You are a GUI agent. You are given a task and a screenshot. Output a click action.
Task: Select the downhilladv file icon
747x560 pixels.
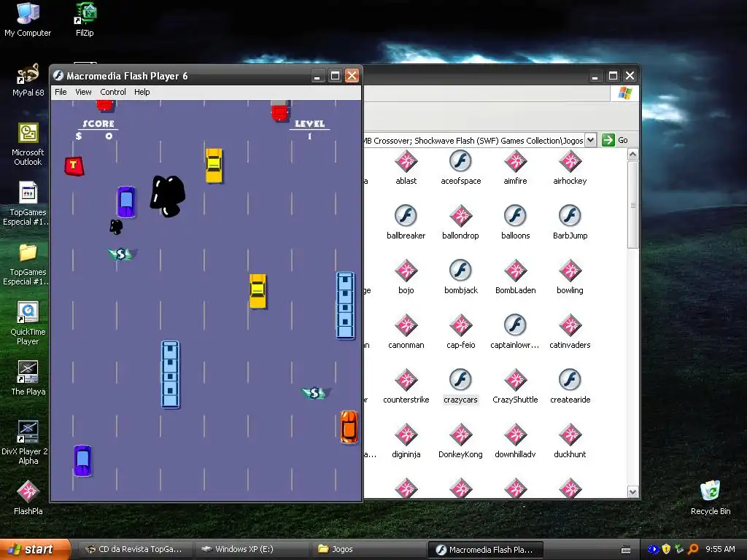[516, 435]
